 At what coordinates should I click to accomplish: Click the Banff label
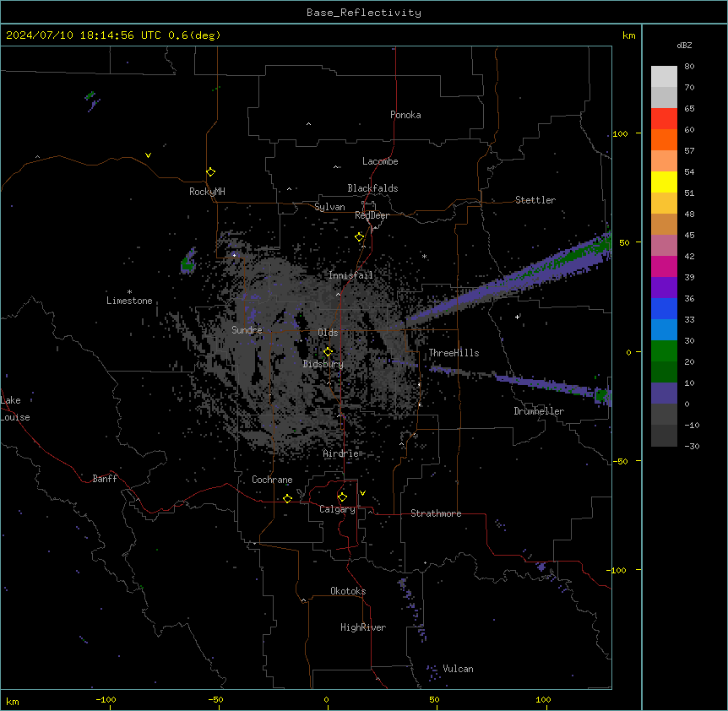pyautogui.click(x=105, y=479)
